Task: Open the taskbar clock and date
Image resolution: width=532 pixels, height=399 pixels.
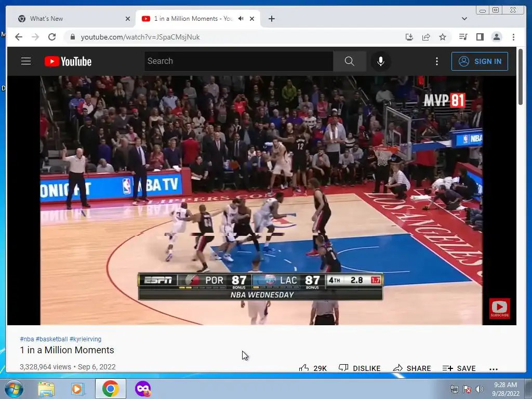Action: click(x=505, y=389)
